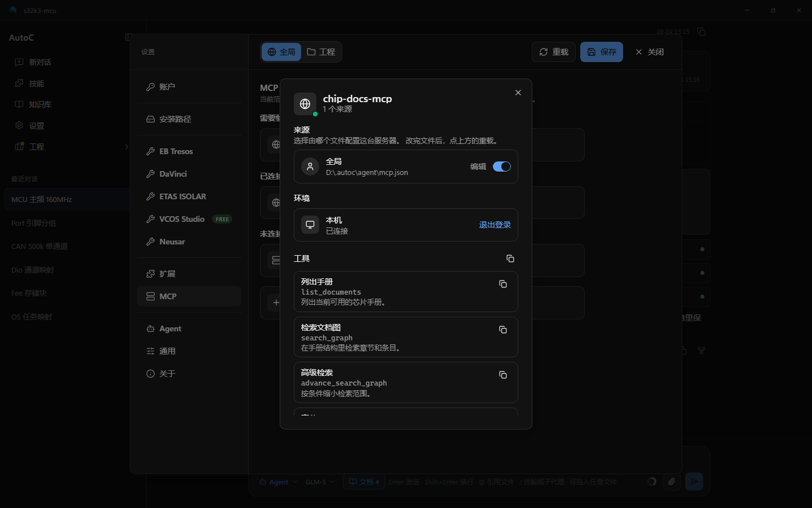
Task: Open the Agent mode dropdown
Action: [278, 482]
